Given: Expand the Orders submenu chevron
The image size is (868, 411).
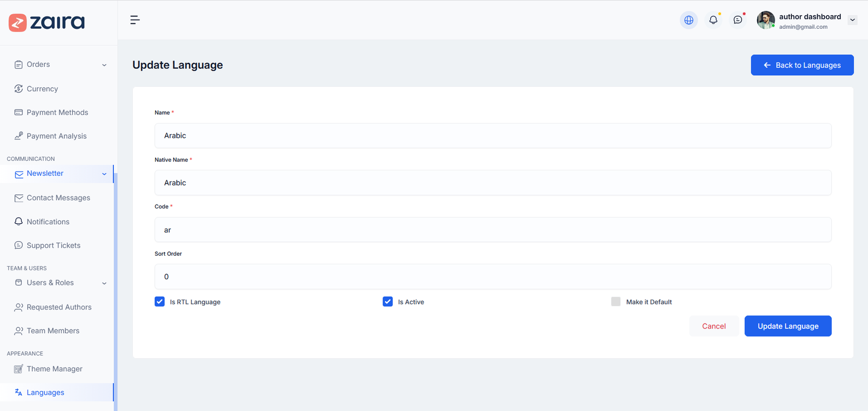Looking at the screenshot, I should pyautogui.click(x=104, y=65).
